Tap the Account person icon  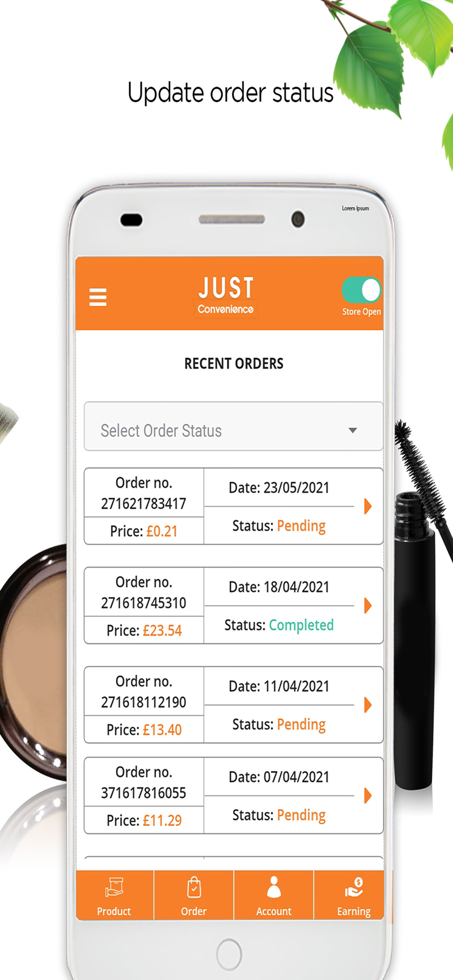[274, 887]
